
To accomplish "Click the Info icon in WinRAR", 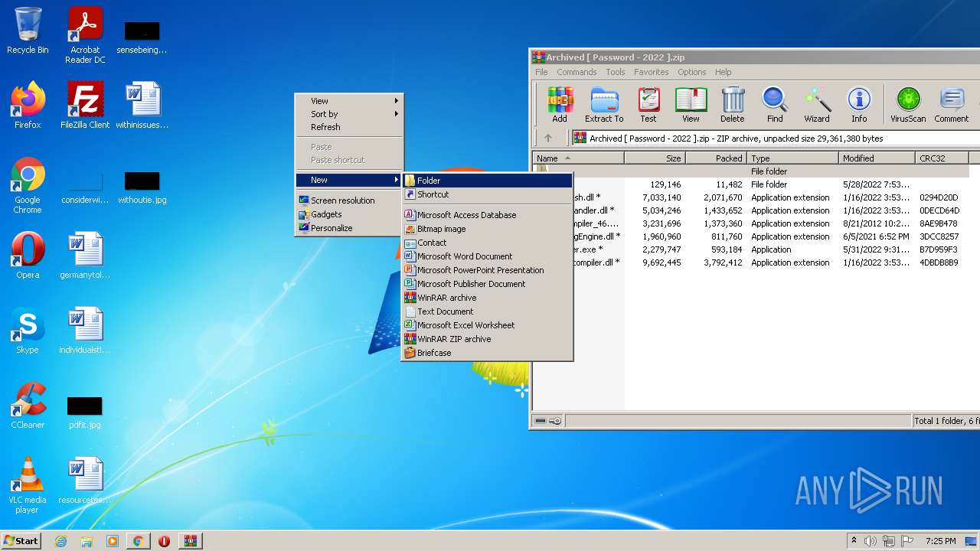I will [x=859, y=105].
